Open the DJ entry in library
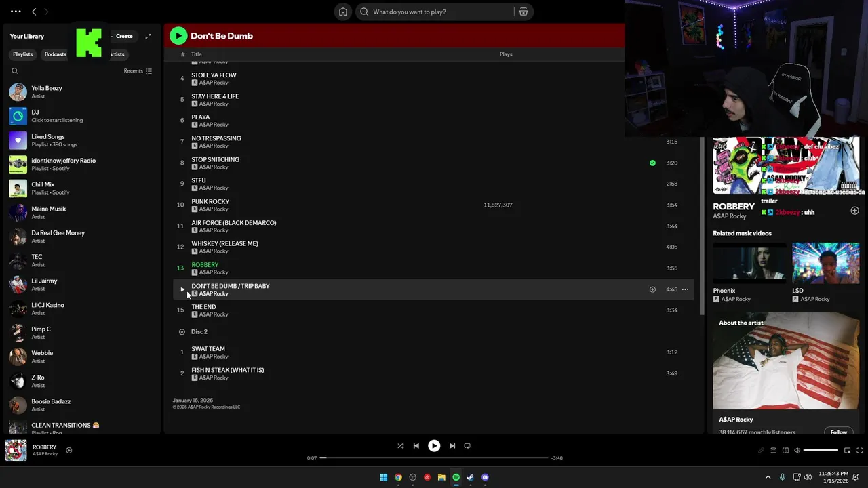Viewport: 868px width, 488px height. [81, 116]
